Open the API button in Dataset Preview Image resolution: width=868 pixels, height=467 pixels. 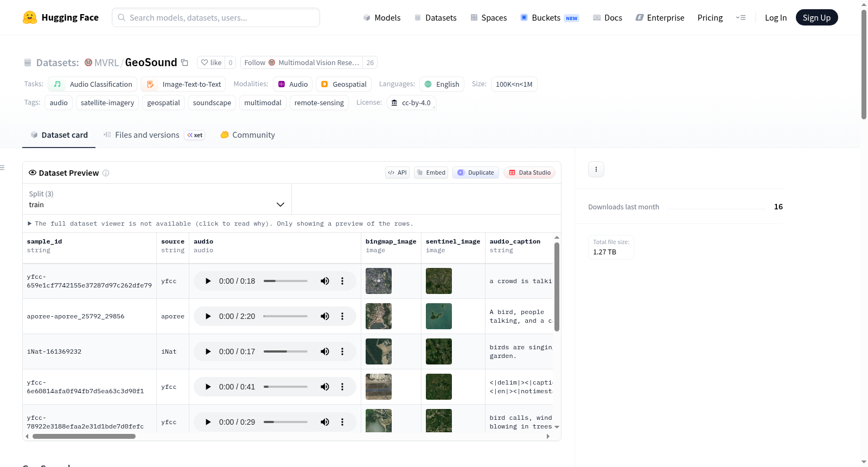[x=397, y=172]
